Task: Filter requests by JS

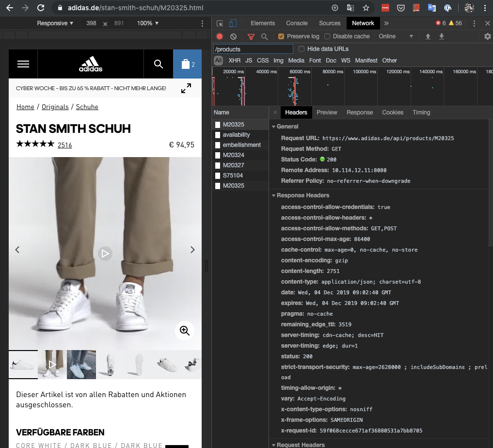Action: [248, 60]
